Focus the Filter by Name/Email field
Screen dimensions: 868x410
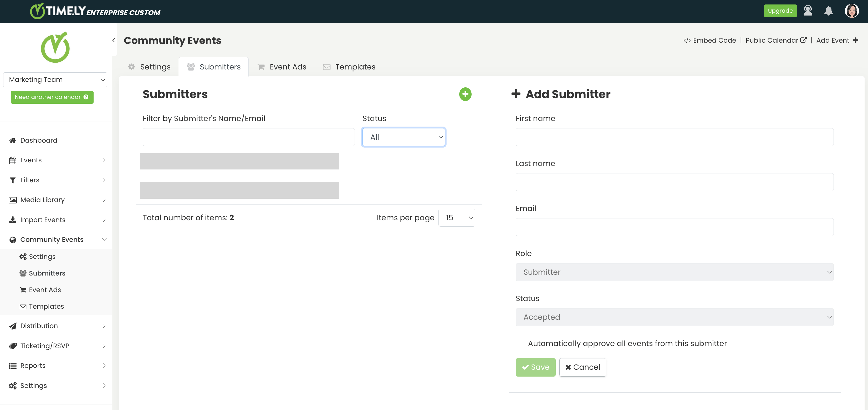click(x=248, y=137)
